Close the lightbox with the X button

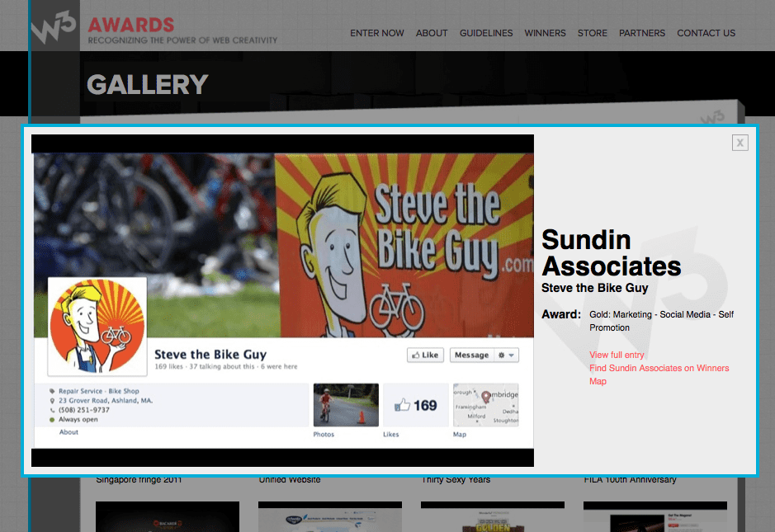(x=740, y=143)
